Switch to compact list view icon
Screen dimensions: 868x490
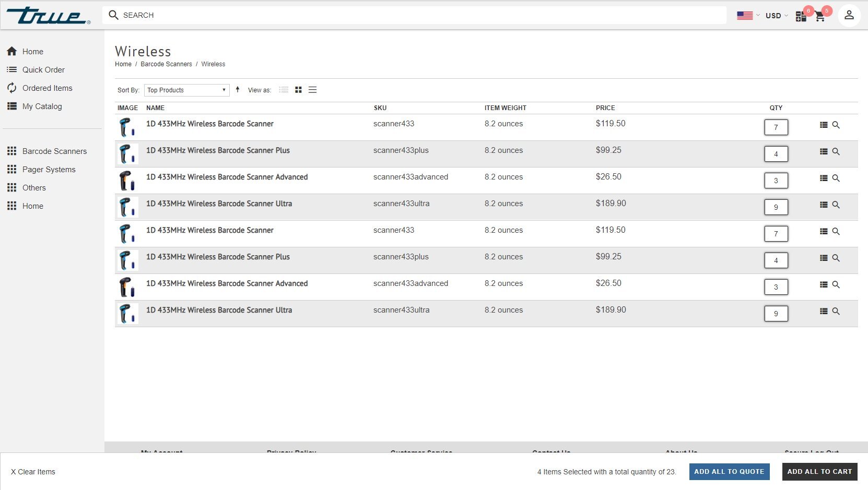[312, 90]
